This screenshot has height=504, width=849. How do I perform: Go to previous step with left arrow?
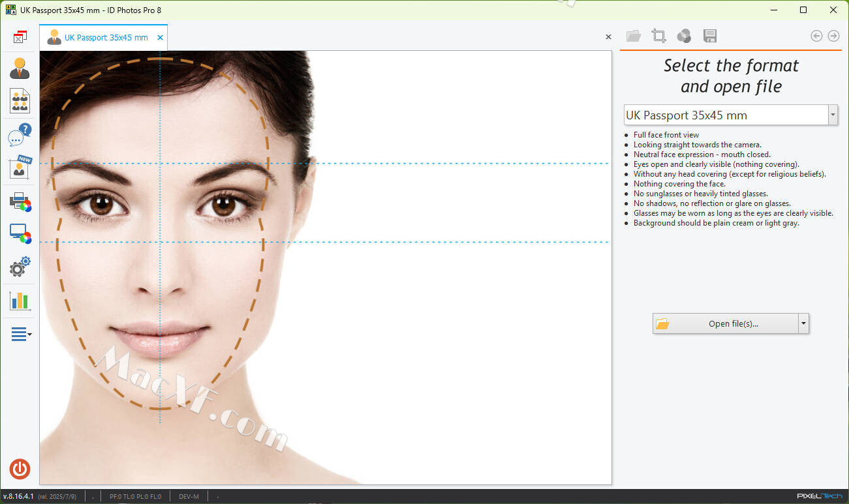816,36
